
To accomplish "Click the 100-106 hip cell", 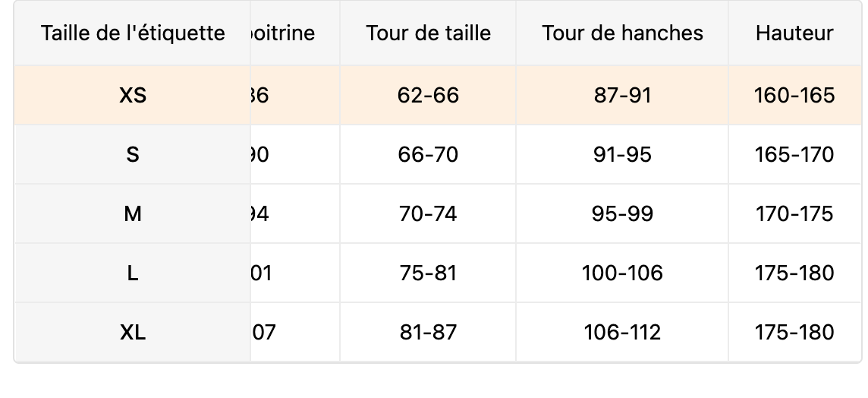I will pyautogui.click(x=622, y=273).
